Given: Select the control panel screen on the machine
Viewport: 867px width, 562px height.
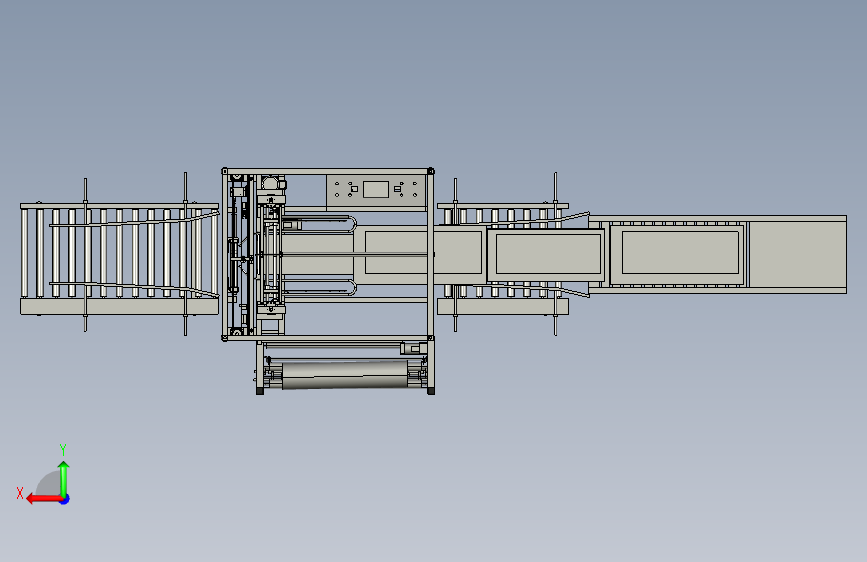Looking at the screenshot, I should point(375,189).
